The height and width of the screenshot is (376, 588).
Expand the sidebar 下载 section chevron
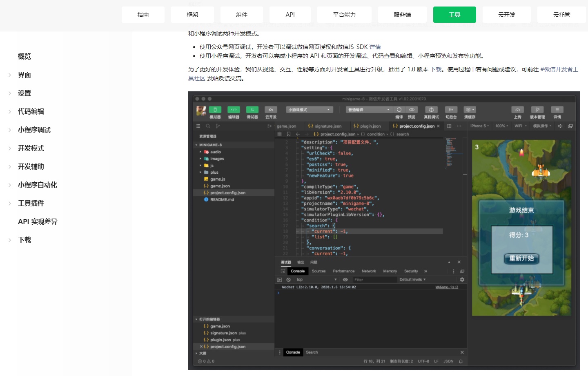coord(10,240)
